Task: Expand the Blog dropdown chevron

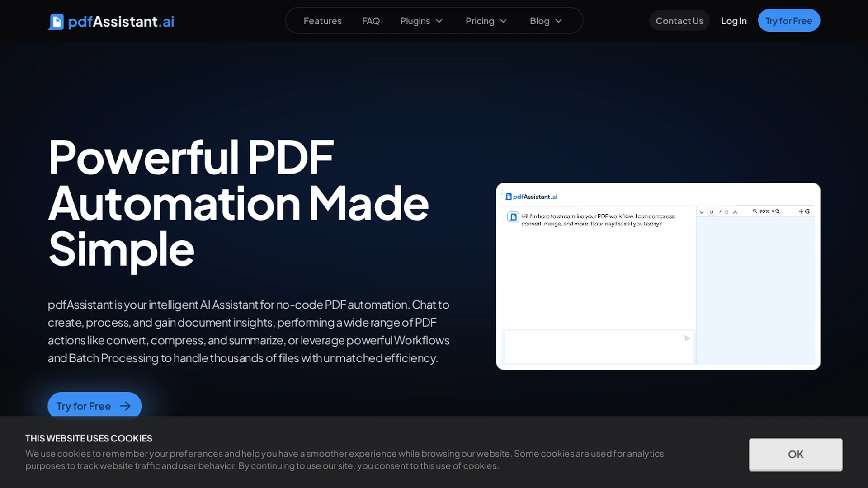Action: 558,21
